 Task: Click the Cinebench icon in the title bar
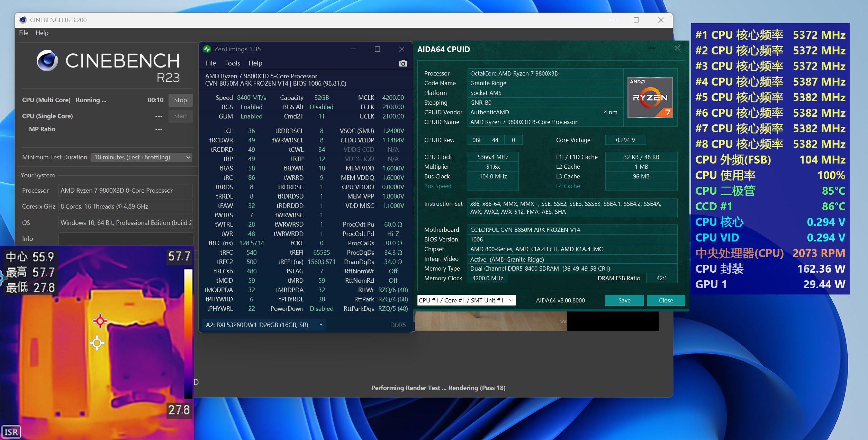click(23, 20)
